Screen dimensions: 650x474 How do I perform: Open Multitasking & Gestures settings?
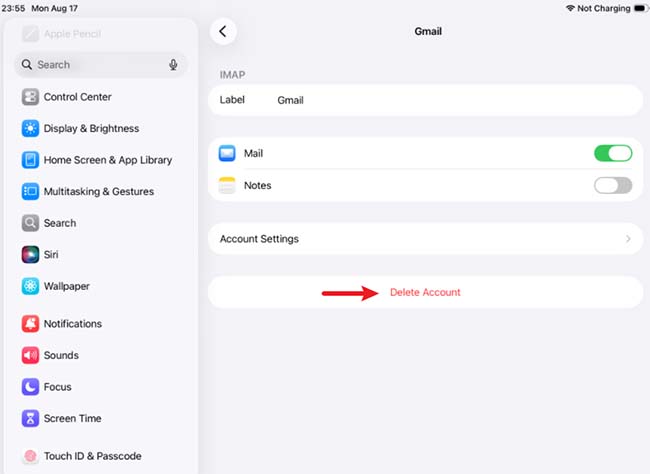point(99,191)
